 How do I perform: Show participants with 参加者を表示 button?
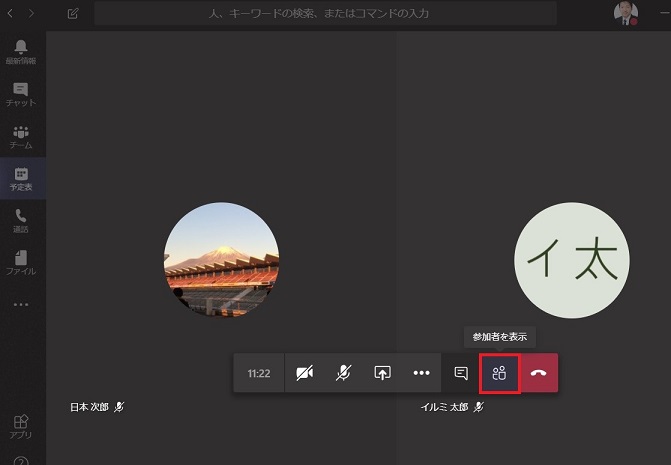point(499,373)
